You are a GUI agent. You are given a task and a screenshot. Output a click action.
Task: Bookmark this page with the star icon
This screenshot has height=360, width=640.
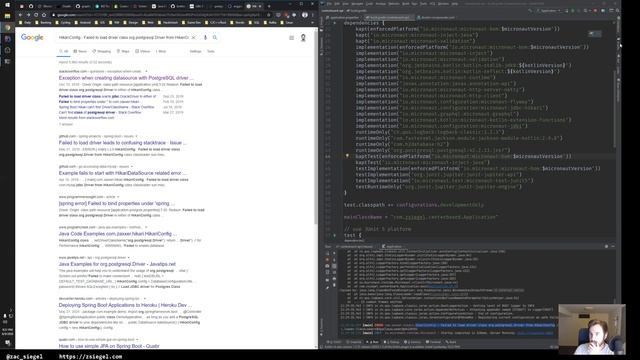point(269,15)
